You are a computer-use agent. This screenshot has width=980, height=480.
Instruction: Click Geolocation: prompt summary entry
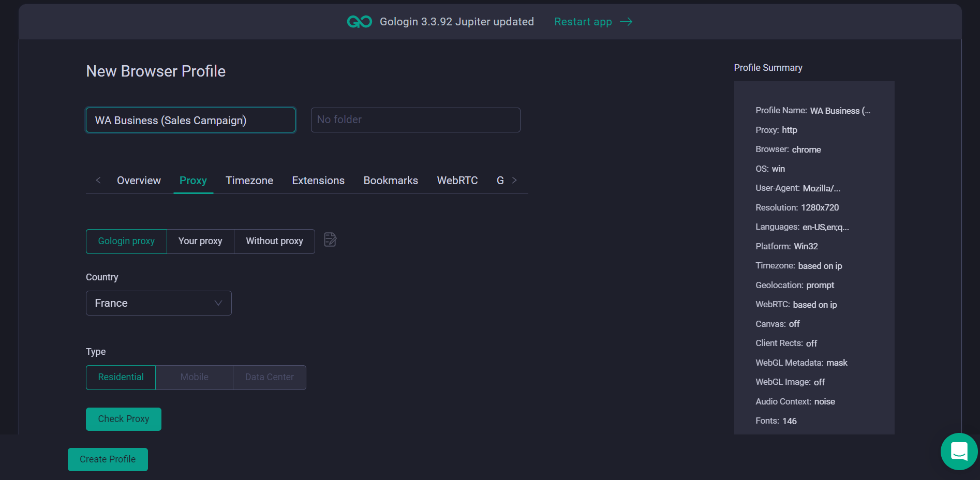(795, 285)
